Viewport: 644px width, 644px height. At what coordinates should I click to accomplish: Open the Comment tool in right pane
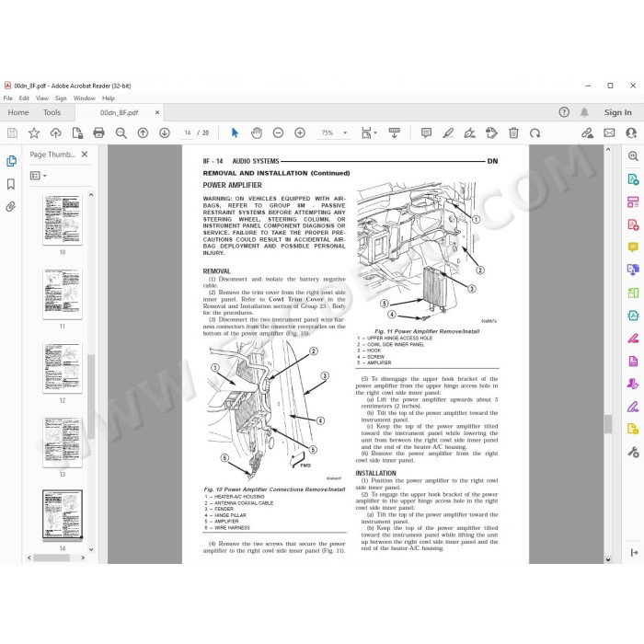[633, 247]
